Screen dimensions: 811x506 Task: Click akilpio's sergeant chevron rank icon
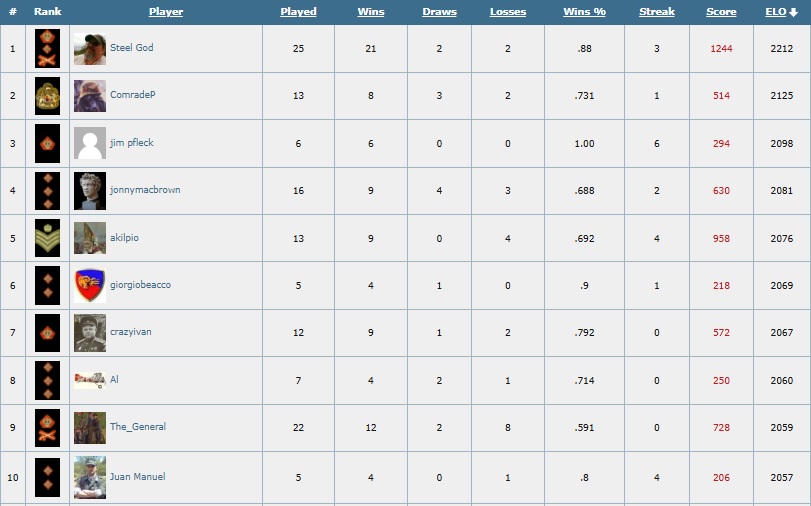(x=47, y=238)
